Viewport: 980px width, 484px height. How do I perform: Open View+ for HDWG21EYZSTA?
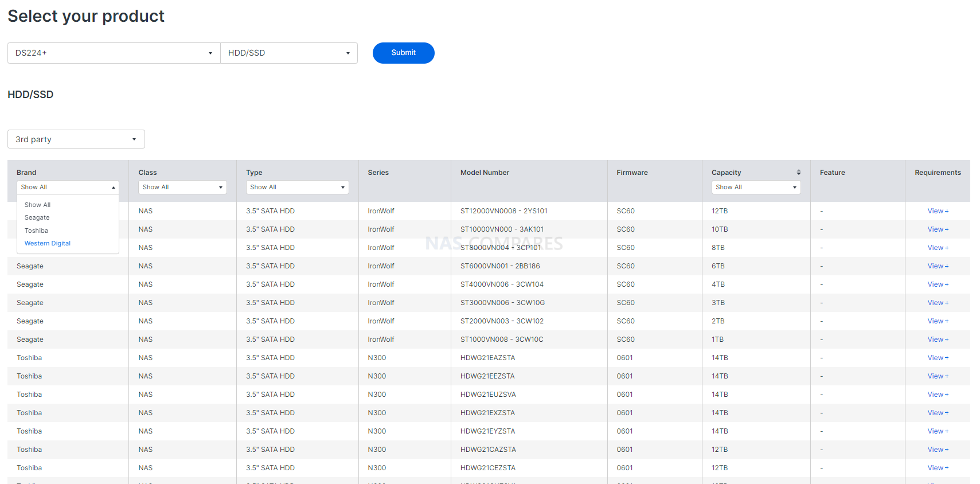[x=938, y=431]
